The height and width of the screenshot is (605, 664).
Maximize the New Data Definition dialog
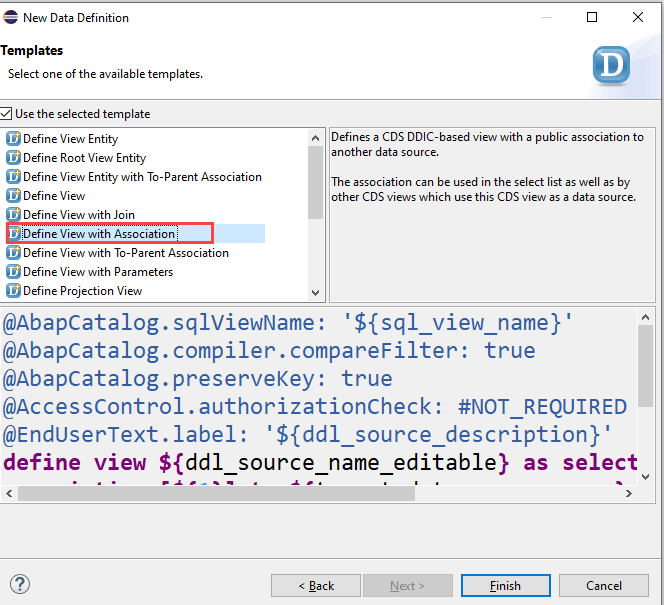click(592, 17)
